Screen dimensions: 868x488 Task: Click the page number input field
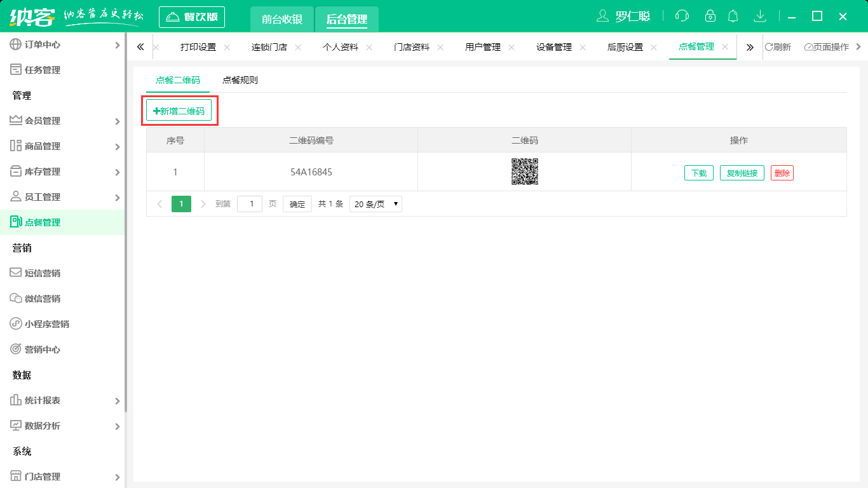(x=250, y=204)
